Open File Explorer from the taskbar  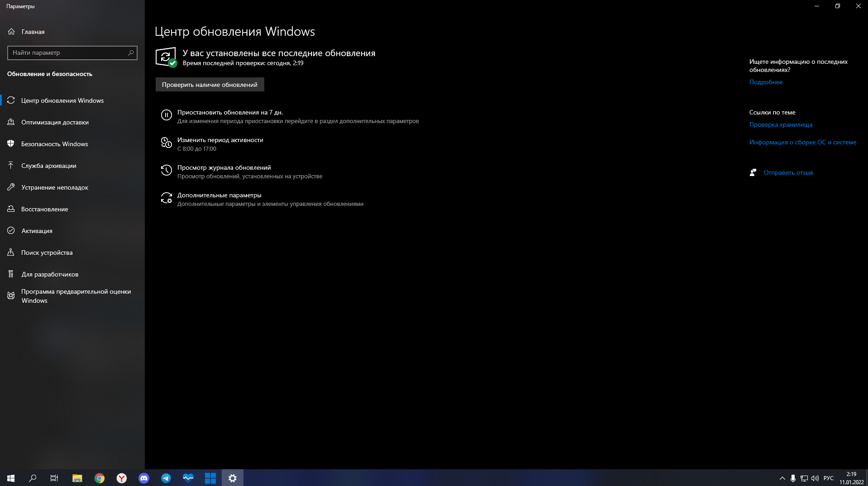[77, 478]
